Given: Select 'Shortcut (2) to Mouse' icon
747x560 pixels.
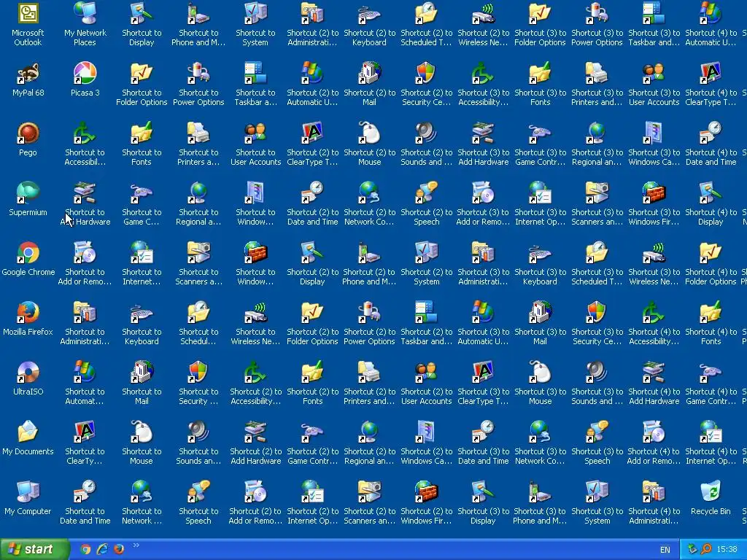Looking at the screenshot, I should [369, 144].
